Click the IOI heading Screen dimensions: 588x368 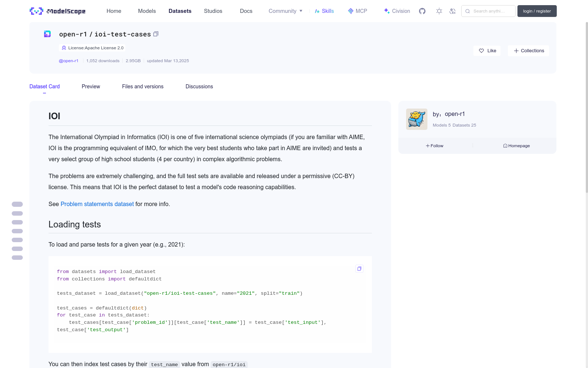click(54, 116)
